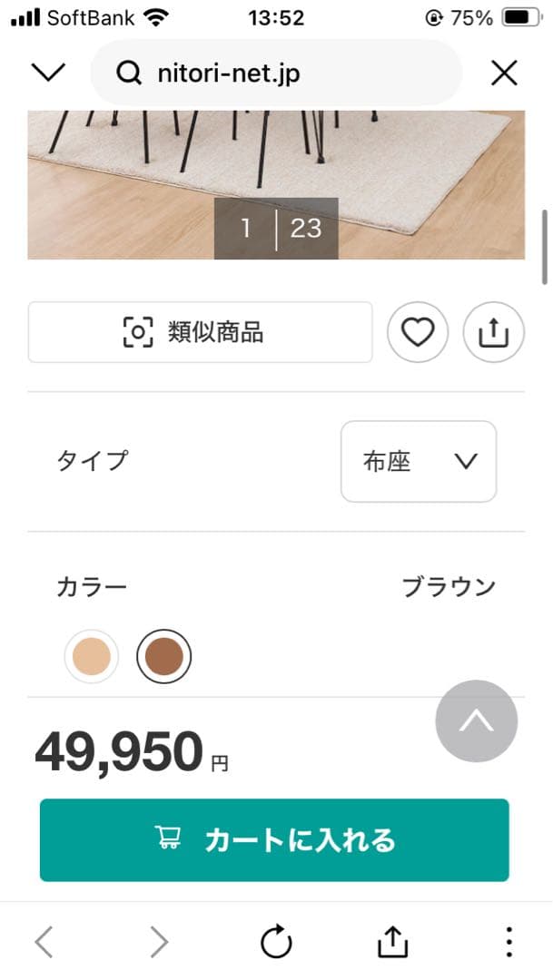
Task: Tap the brown color swatch under カラー
Action: coord(164,654)
